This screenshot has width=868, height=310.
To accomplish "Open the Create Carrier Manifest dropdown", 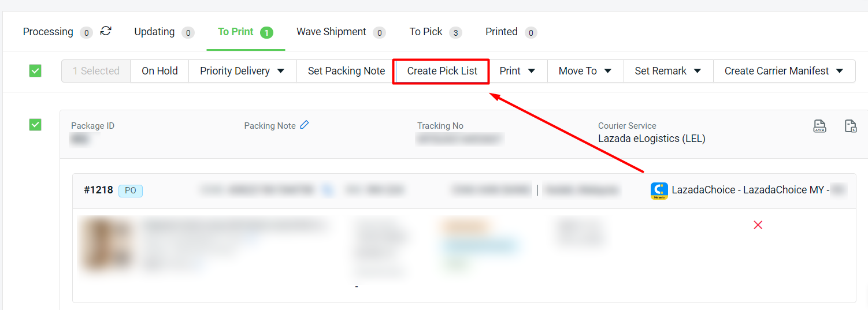I will coord(784,71).
